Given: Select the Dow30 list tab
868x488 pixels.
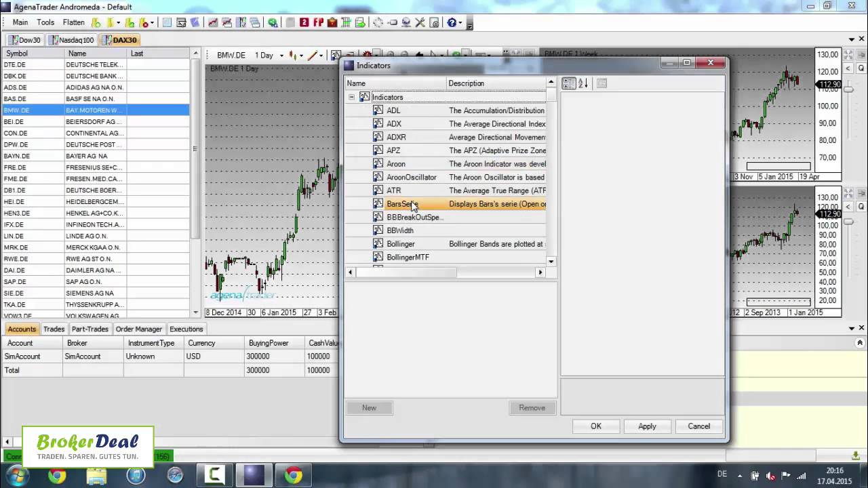Looking at the screenshot, I should tap(25, 40).
